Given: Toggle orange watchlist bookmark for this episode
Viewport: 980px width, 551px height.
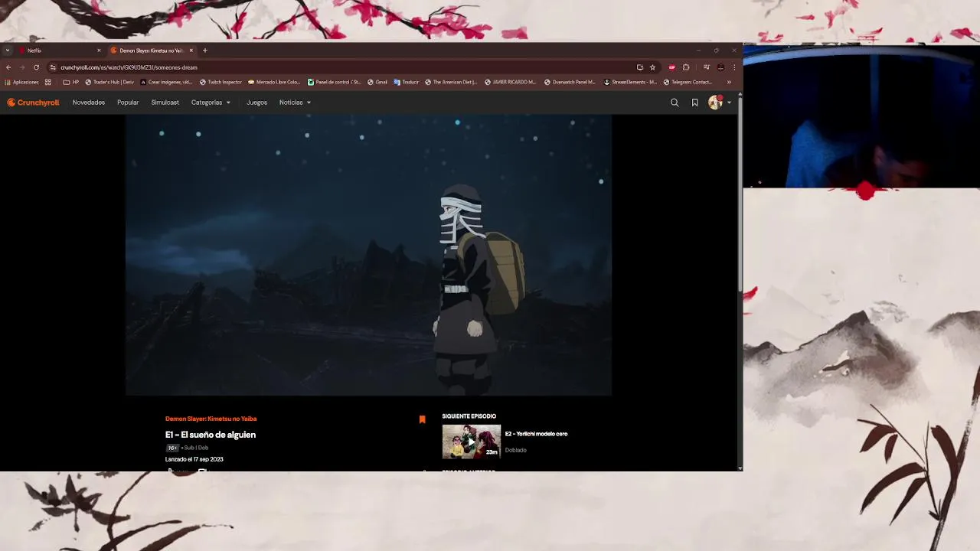Looking at the screenshot, I should click(422, 419).
